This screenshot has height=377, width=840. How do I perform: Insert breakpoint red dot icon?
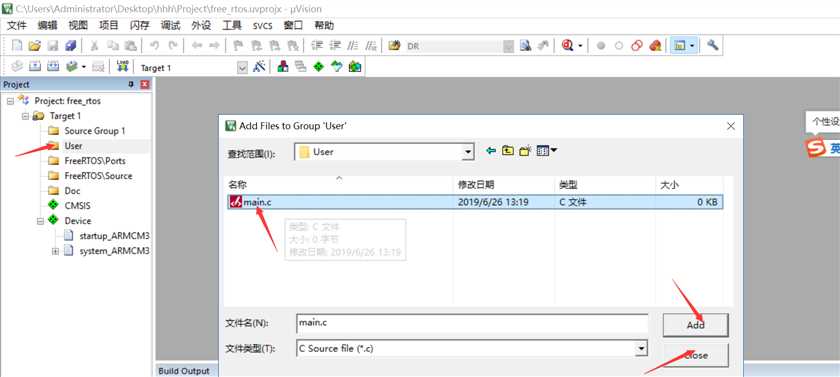(x=601, y=46)
